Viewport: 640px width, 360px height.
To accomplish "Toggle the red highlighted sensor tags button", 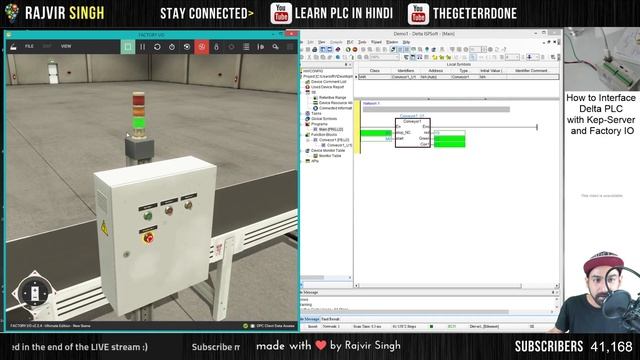I will tap(202, 47).
